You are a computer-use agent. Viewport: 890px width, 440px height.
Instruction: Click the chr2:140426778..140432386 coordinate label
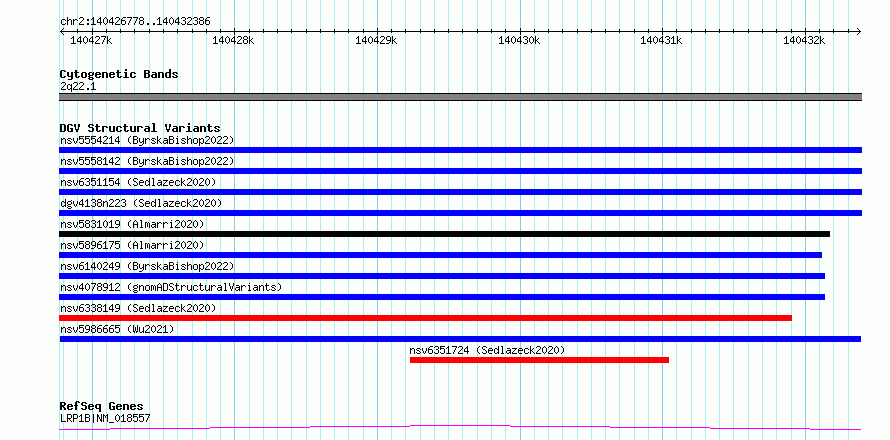[x=135, y=21]
